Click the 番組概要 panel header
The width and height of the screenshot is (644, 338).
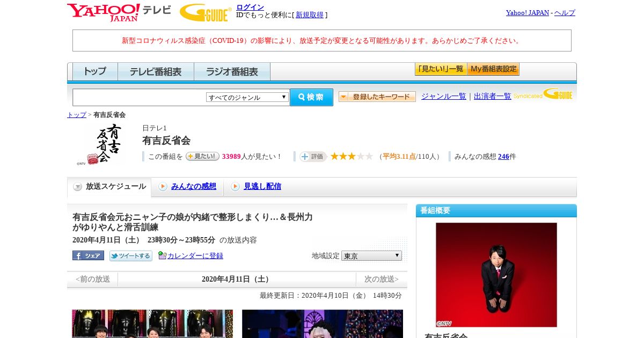[x=496, y=211]
